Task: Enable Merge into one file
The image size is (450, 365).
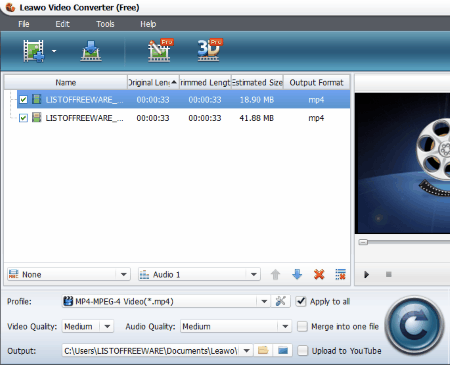Action: coord(302,326)
